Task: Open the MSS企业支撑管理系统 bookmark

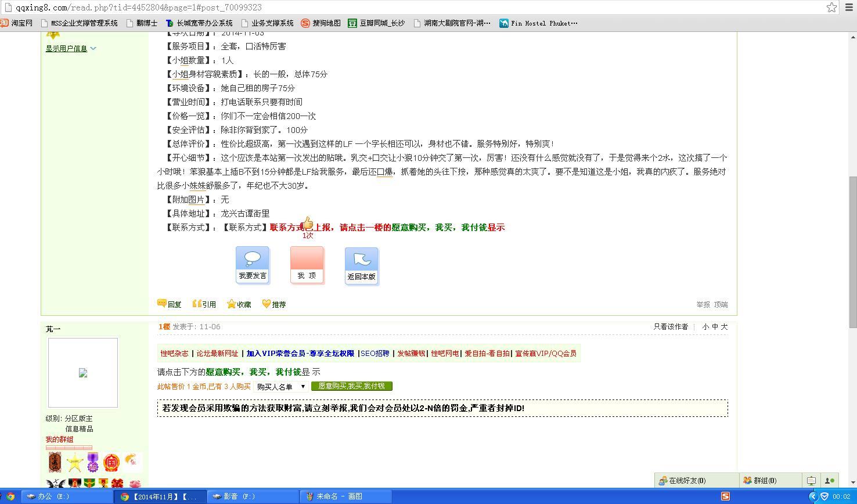Action: 80,23
